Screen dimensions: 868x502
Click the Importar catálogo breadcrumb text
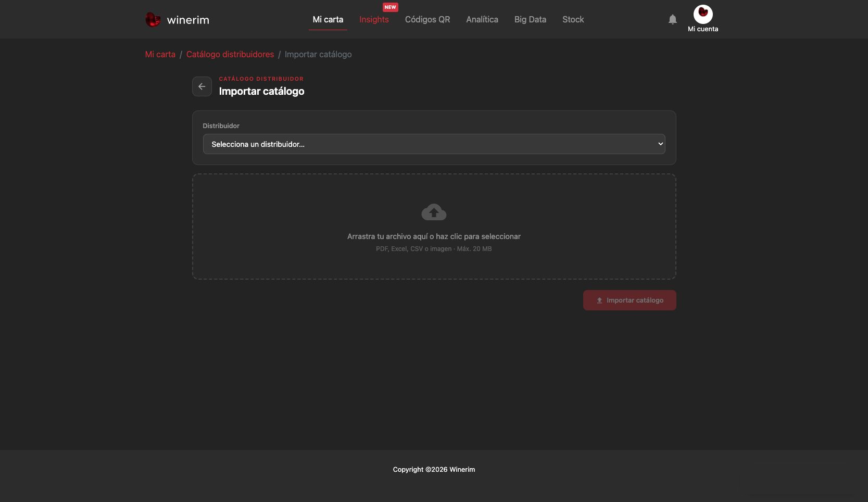click(x=318, y=54)
